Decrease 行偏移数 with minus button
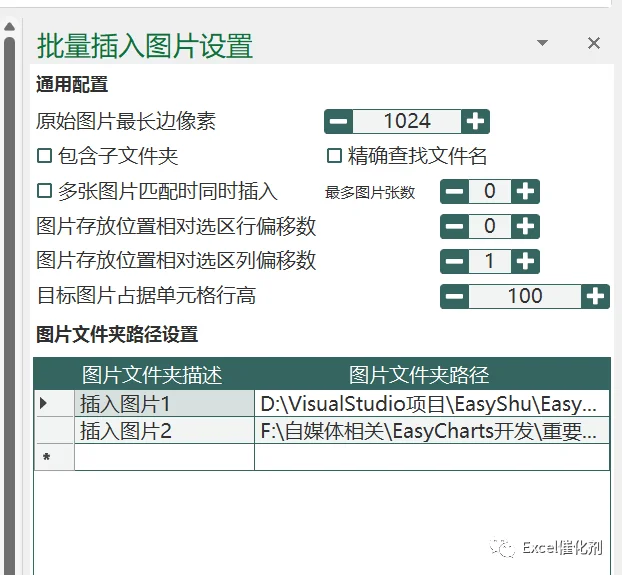 455,226
